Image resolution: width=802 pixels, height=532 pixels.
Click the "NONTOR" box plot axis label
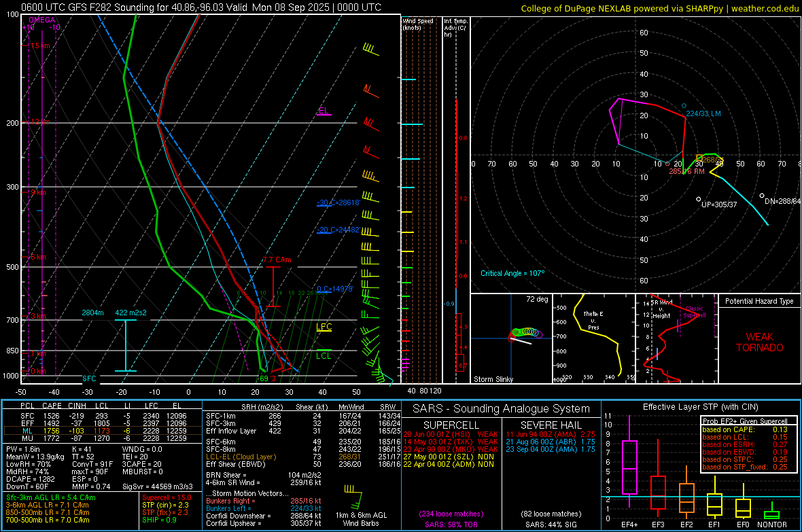pos(772,525)
